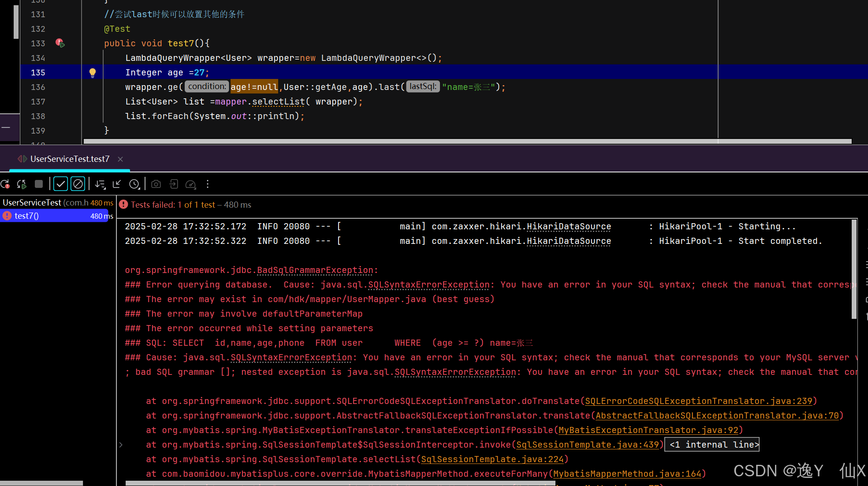Toggle the breakpoint run marker at line 133
The image size is (868, 486).
click(60, 43)
